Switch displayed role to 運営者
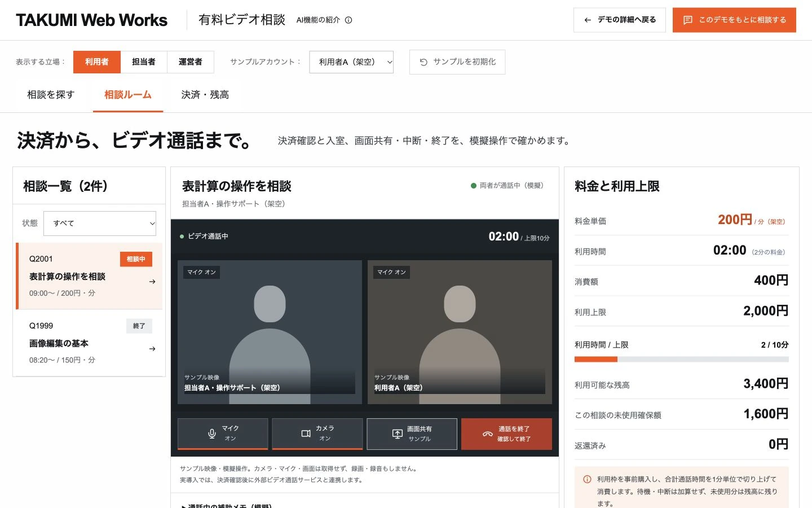 (x=191, y=62)
